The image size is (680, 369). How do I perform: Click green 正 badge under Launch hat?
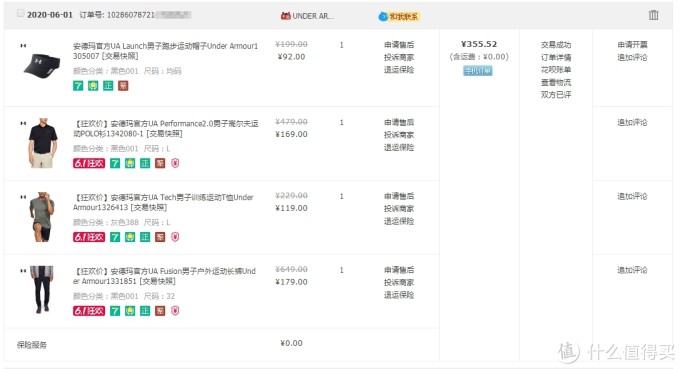(x=108, y=86)
